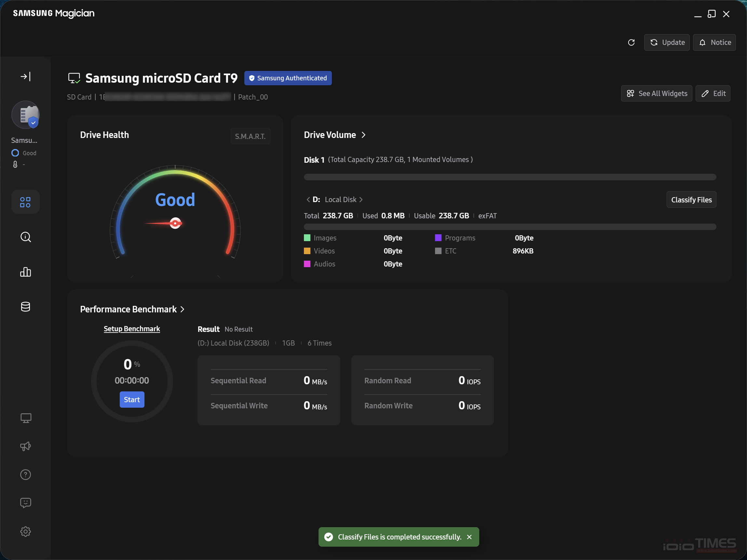The width and height of the screenshot is (747, 560).
Task: Open the dashboard grid icon in the sidebar
Action: (x=25, y=202)
